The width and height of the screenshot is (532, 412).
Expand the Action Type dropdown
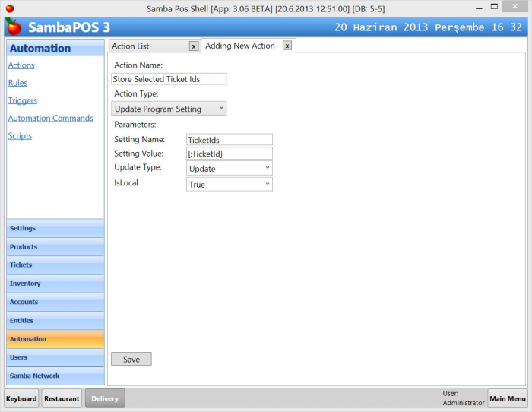coord(169,109)
